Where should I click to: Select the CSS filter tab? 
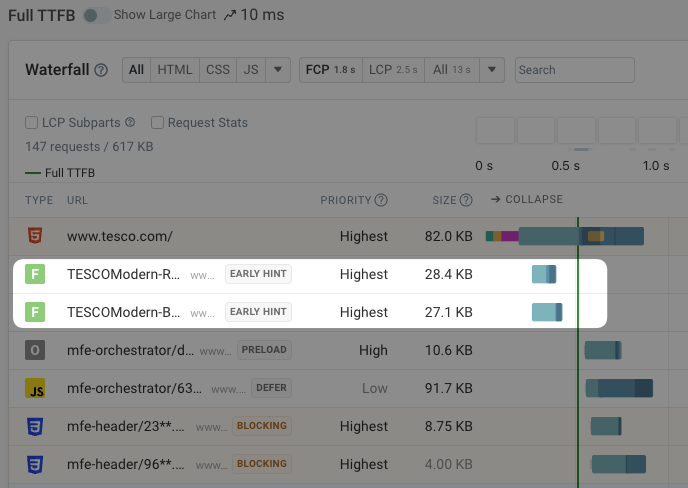(x=217, y=70)
